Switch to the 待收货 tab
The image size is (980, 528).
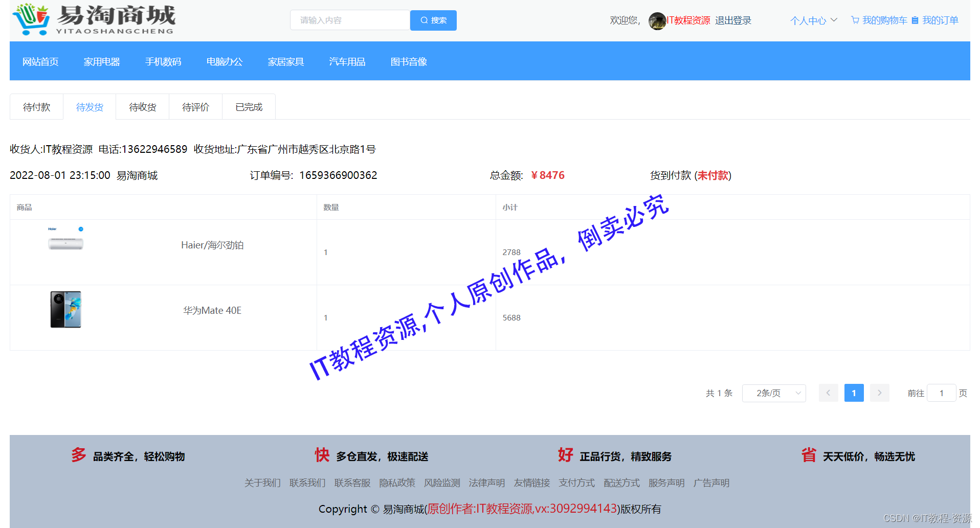(x=143, y=107)
